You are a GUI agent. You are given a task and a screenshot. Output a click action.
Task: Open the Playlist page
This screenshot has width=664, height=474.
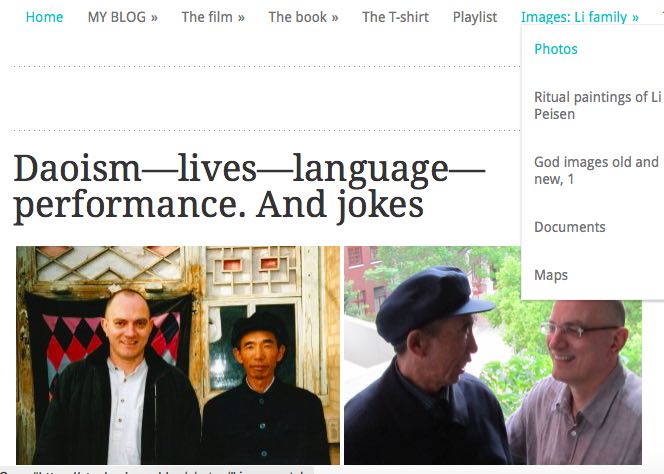474,17
